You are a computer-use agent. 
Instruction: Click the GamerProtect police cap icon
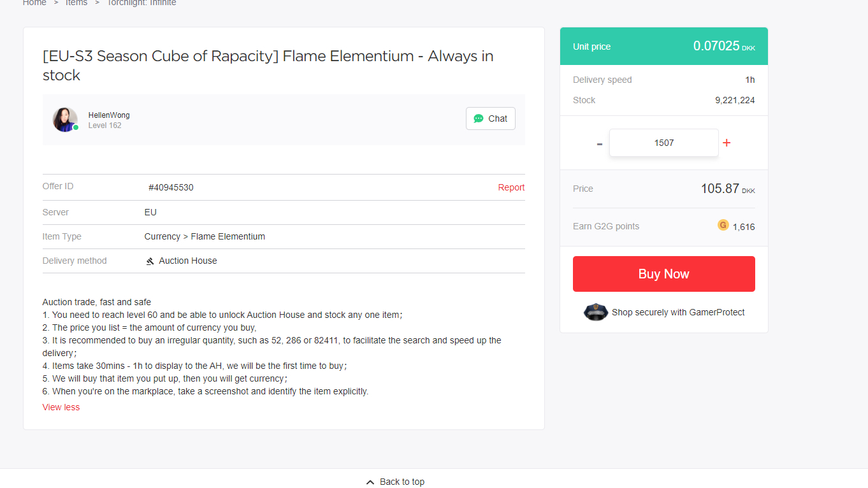[595, 312]
